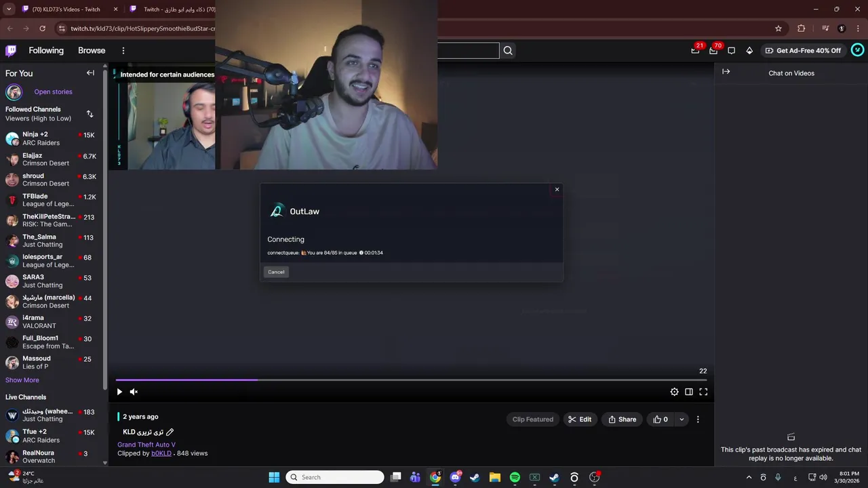Open the user avatar menu
The width and height of the screenshot is (868, 488).
pyautogui.click(x=857, y=50)
